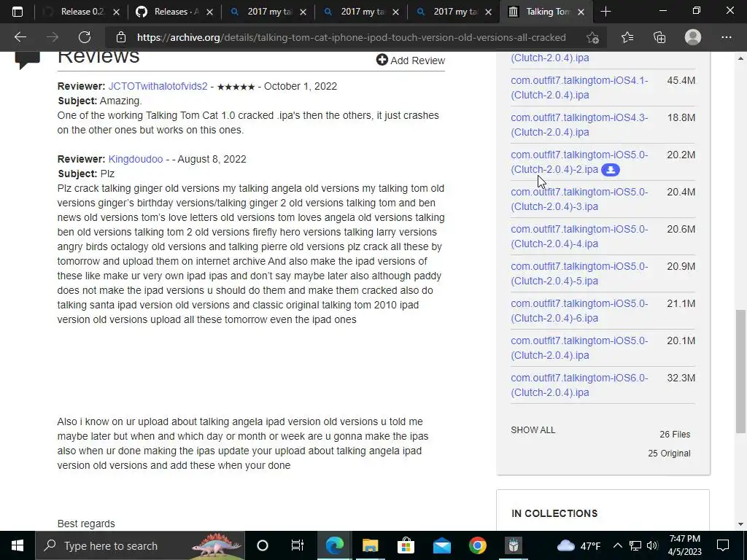
Task: Open Mail app from taskbar
Action: coord(441,545)
